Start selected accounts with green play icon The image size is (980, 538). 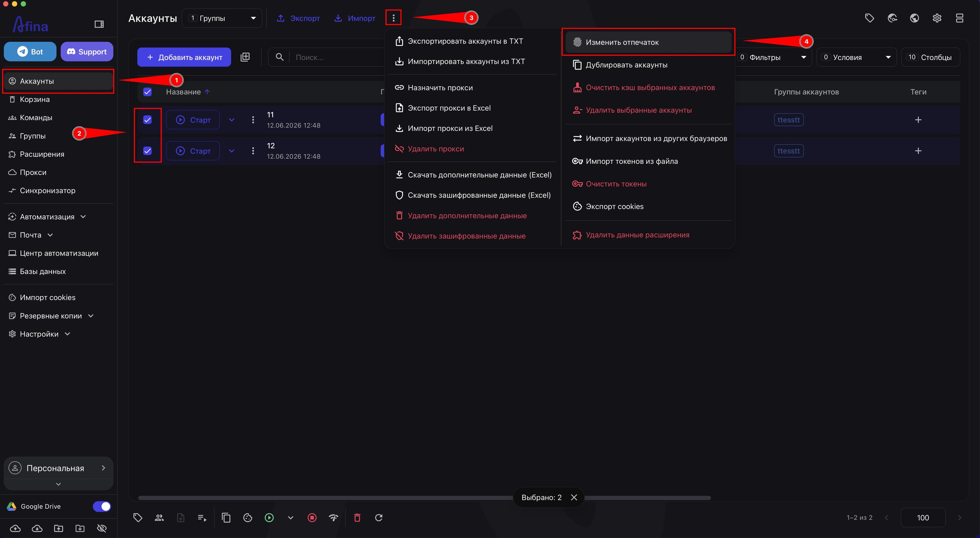coord(269,517)
